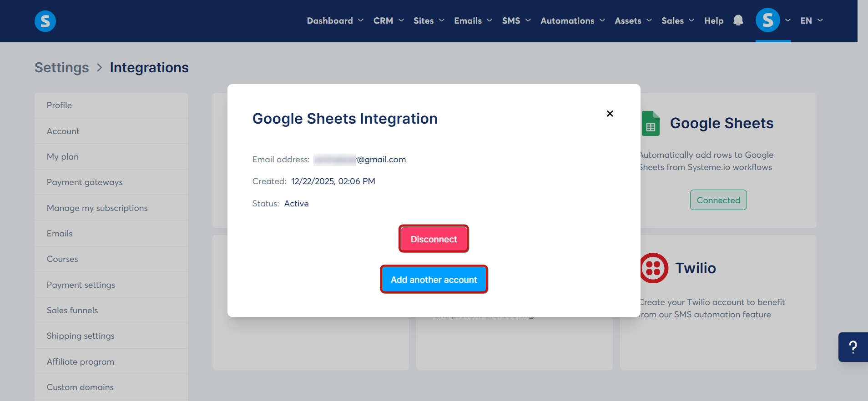Image resolution: width=868 pixels, height=401 pixels.
Task: Expand the Sites dropdown menu
Action: click(429, 20)
